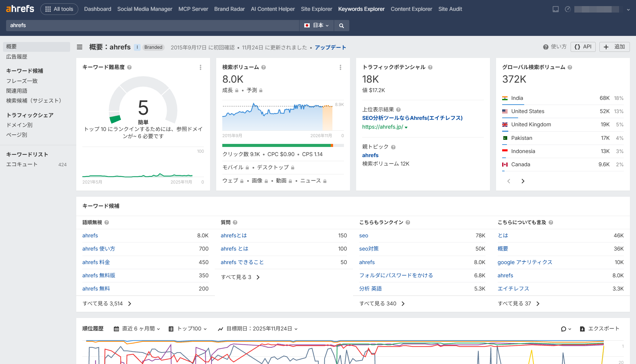The height and width of the screenshot is (364, 636).
Task: Open the 直近6ヶ月間 period dropdown
Action: tap(137, 328)
